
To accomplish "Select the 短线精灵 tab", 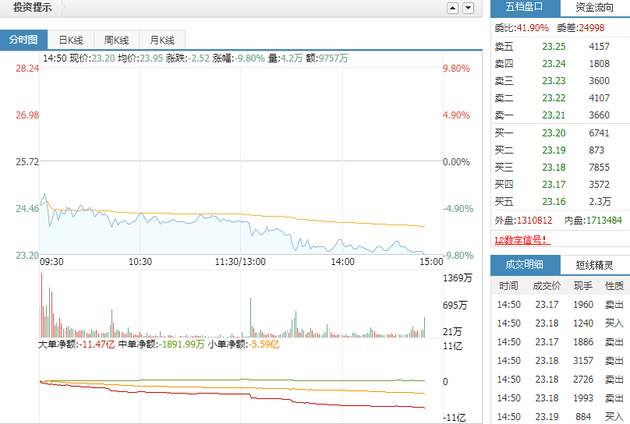I will [595, 265].
